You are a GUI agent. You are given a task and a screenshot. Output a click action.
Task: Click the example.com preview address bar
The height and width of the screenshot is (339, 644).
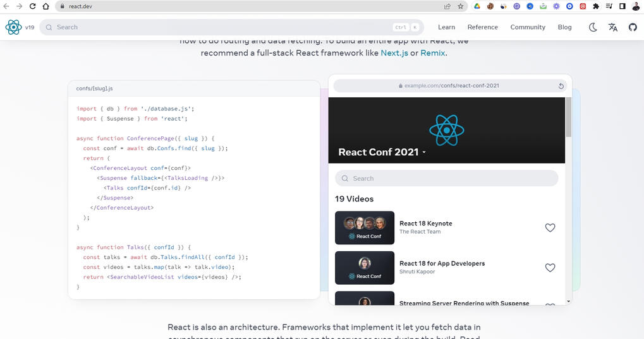coord(449,86)
